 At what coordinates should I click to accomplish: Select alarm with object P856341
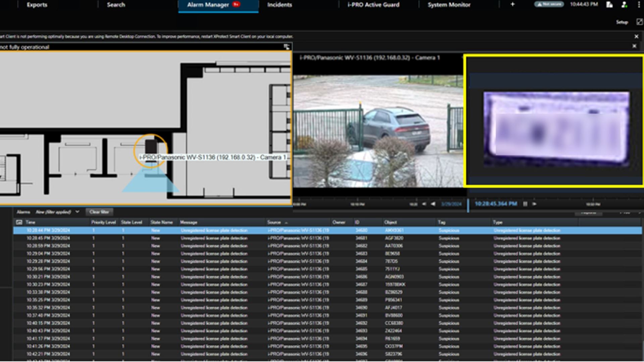328,300
